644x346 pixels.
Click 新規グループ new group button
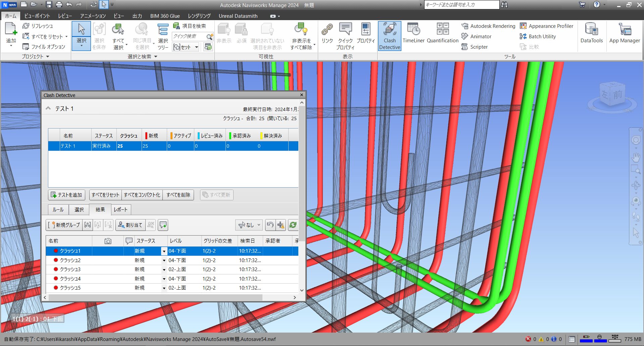click(x=64, y=225)
